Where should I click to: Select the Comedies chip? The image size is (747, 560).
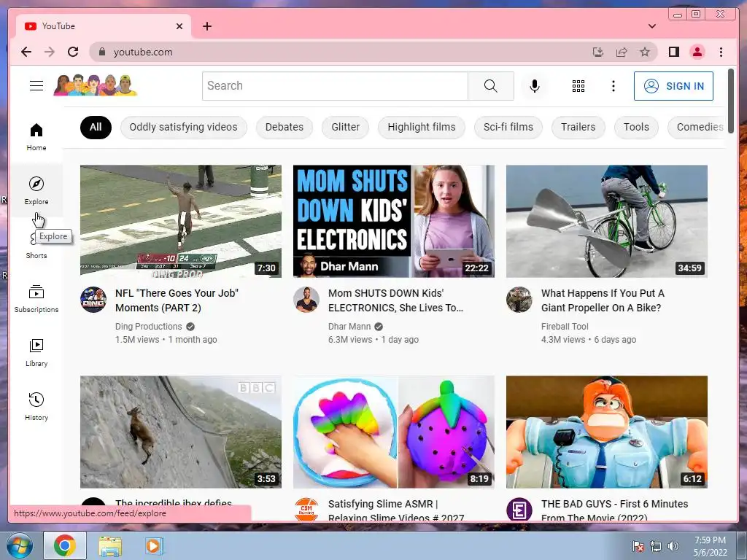coord(697,127)
